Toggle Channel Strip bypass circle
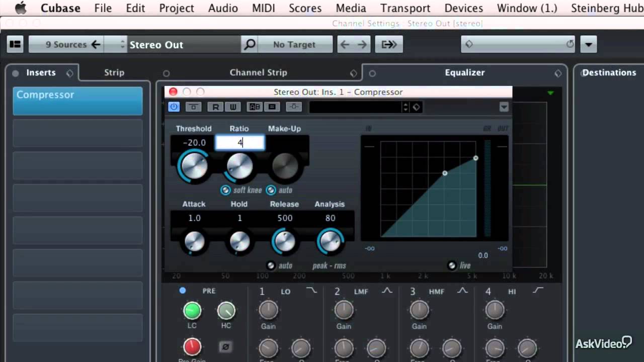Screen dimensions: 644x362 tap(167, 73)
